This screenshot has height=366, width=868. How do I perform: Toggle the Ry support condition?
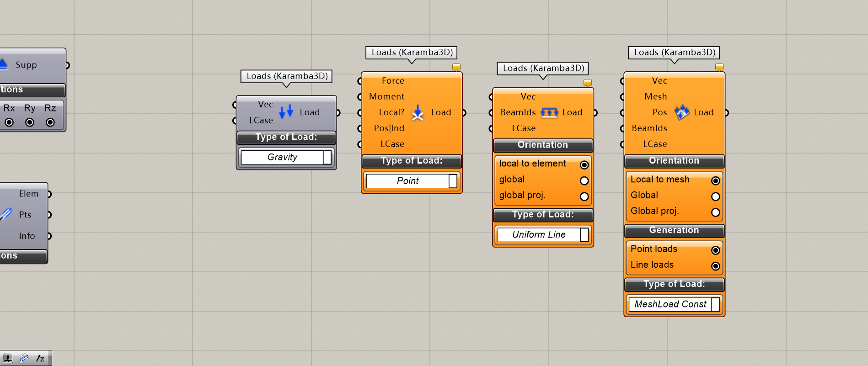click(30, 122)
